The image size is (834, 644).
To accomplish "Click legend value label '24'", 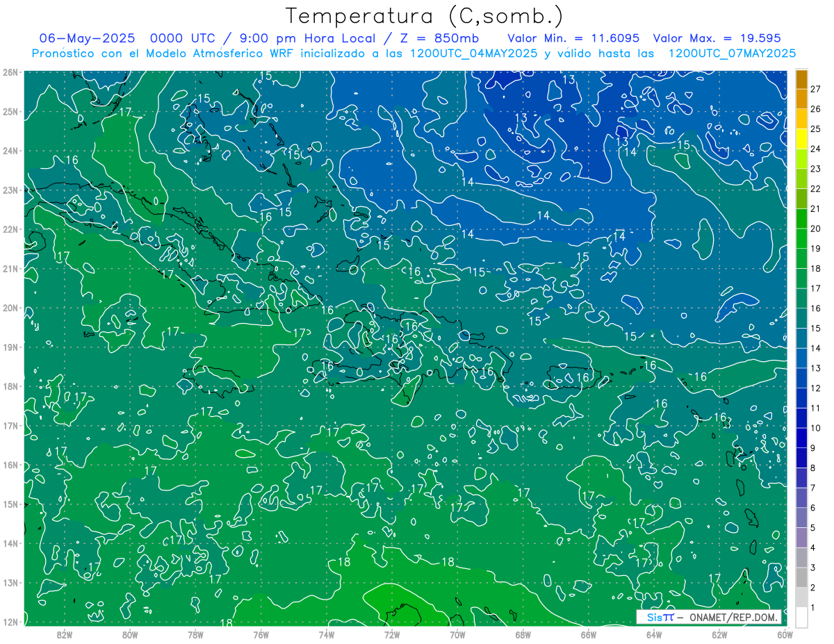I will click(x=816, y=149).
